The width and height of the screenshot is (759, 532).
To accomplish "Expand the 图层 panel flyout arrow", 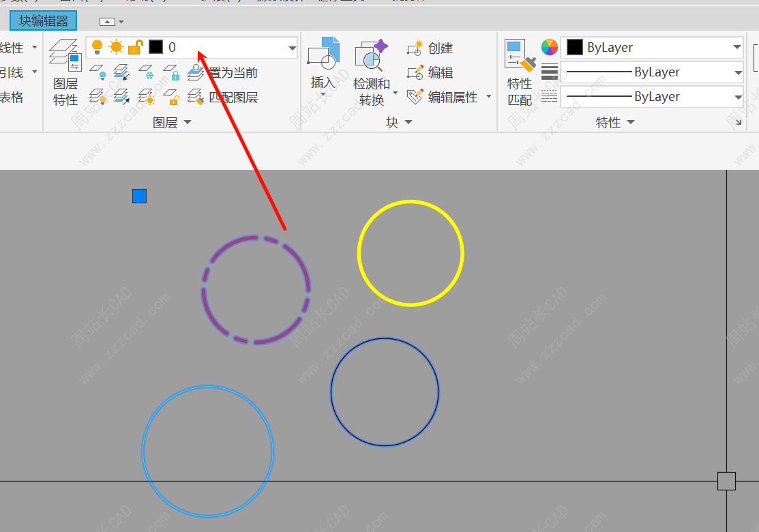I will [188, 123].
